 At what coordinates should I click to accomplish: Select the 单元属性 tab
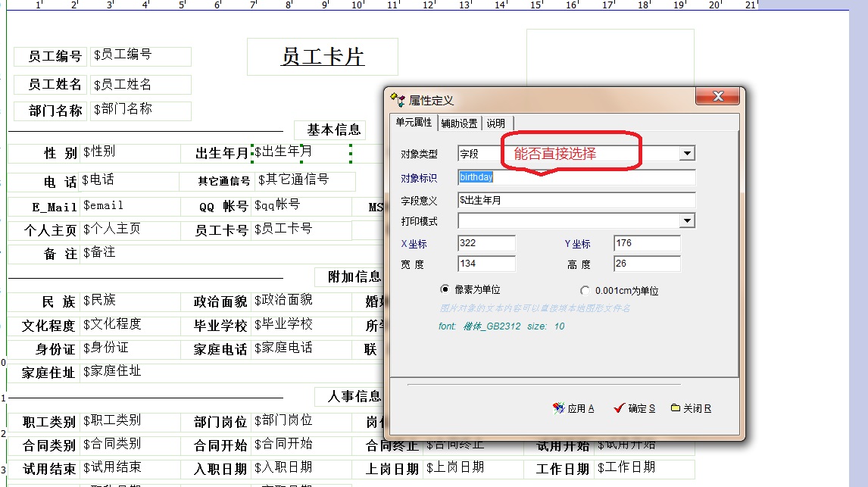414,123
